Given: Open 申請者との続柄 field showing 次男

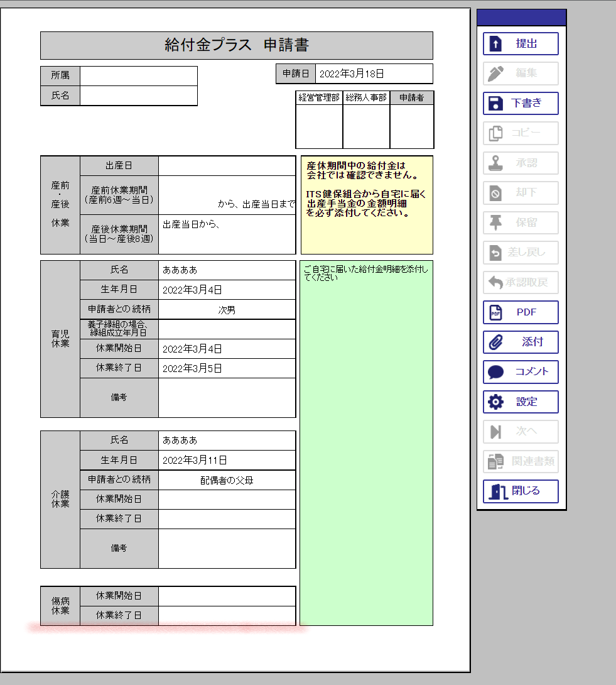Looking at the screenshot, I should point(227,310).
